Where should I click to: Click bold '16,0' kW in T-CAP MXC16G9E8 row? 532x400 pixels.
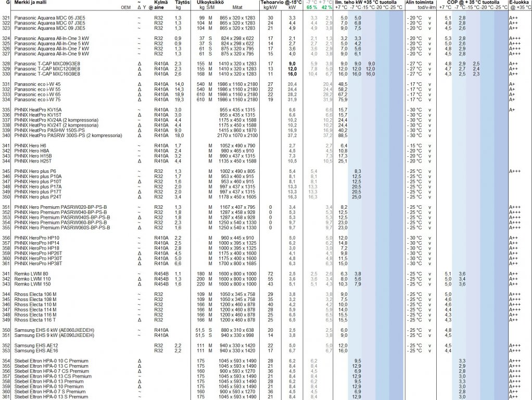[x=292, y=74]
